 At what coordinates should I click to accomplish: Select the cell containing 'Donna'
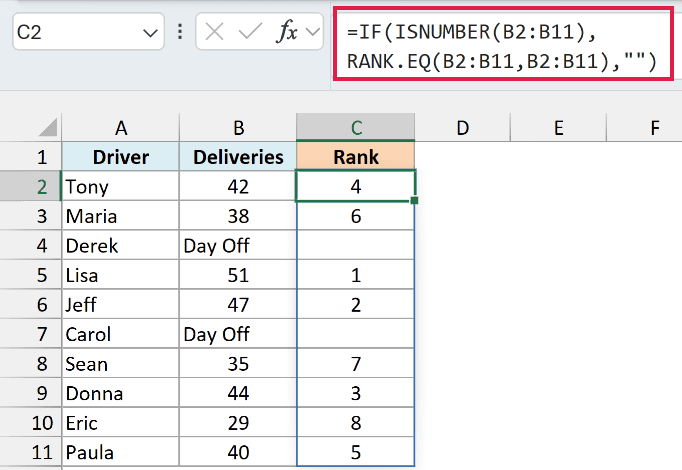point(120,393)
